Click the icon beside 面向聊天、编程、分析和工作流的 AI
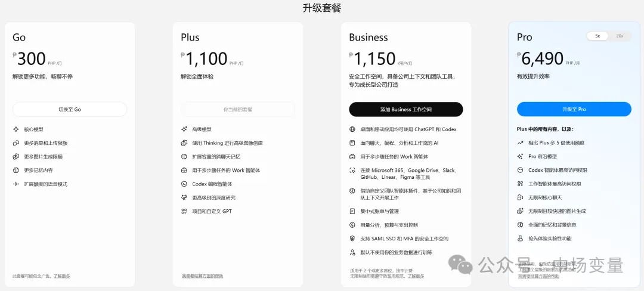 pyautogui.click(x=352, y=143)
